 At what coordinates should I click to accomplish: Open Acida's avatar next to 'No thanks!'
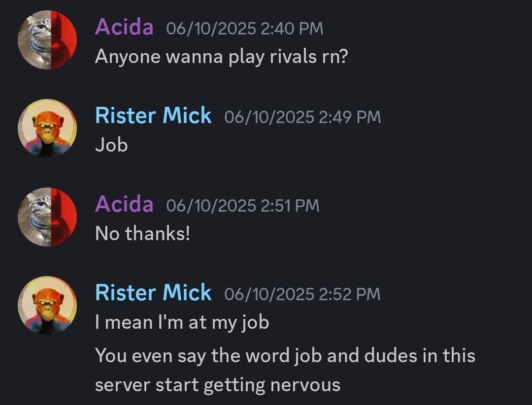coord(47,217)
